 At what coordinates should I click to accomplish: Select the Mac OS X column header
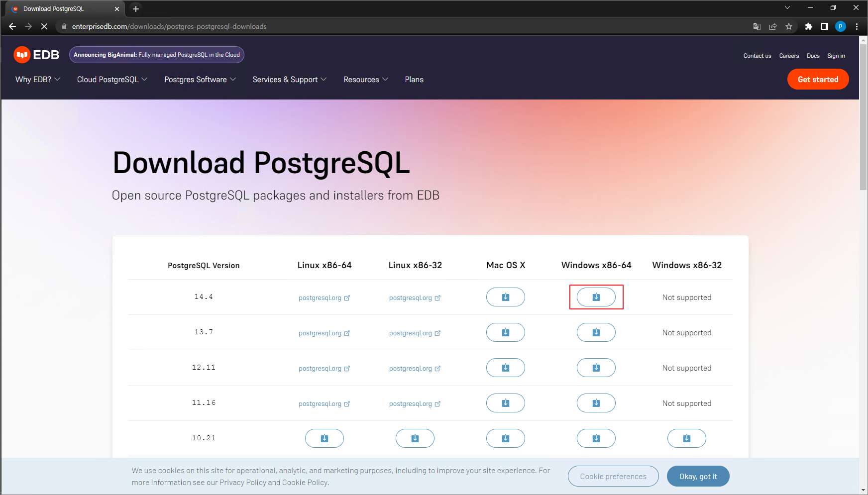pyautogui.click(x=506, y=265)
